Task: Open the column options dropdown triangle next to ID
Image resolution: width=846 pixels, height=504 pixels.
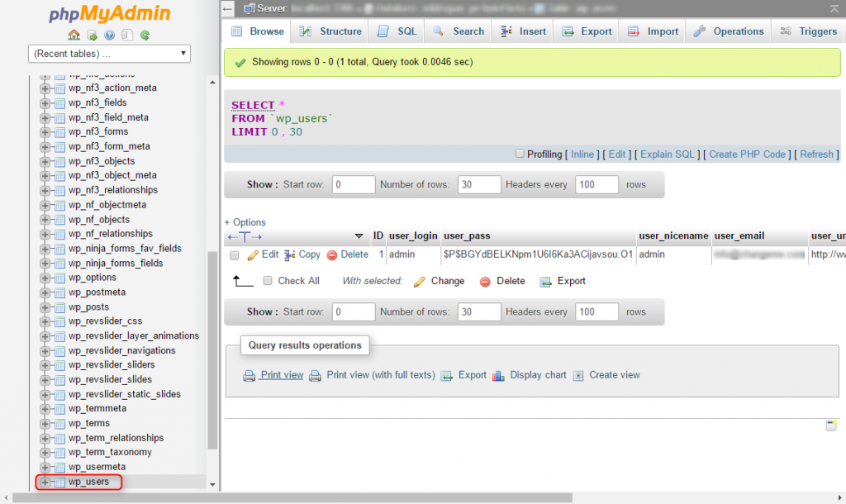Action: click(x=359, y=235)
